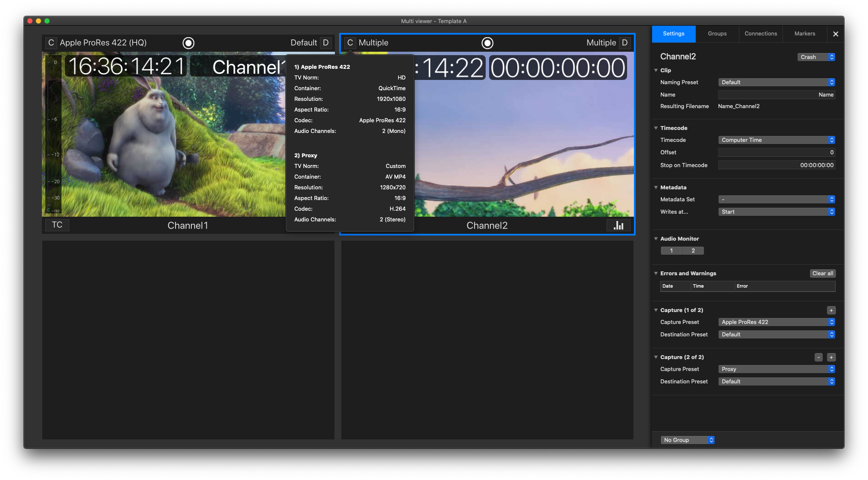Image resolution: width=868 pixels, height=480 pixels.
Task: Collapse the Clip section
Action: pyautogui.click(x=656, y=71)
